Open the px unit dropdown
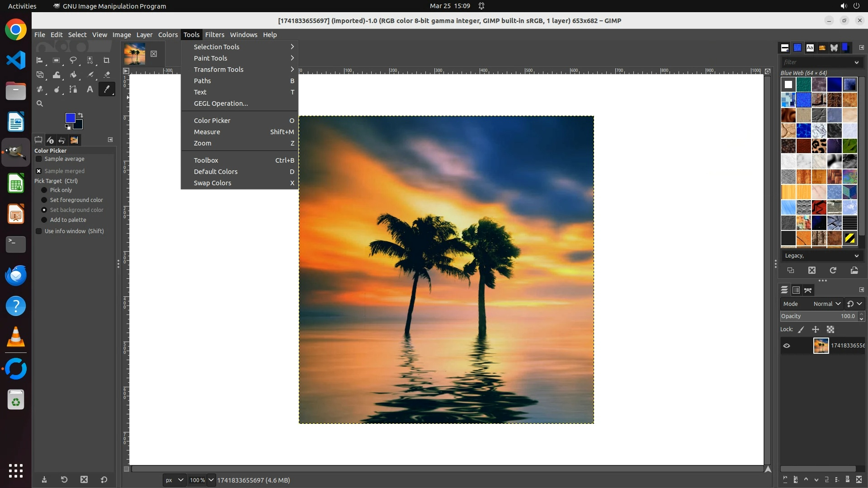 click(x=174, y=480)
